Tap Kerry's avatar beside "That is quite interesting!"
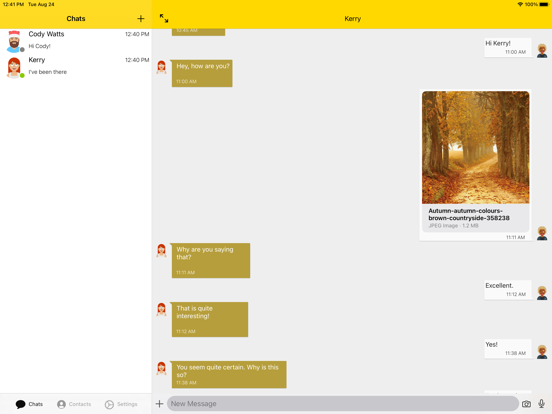 click(x=162, y=309)
